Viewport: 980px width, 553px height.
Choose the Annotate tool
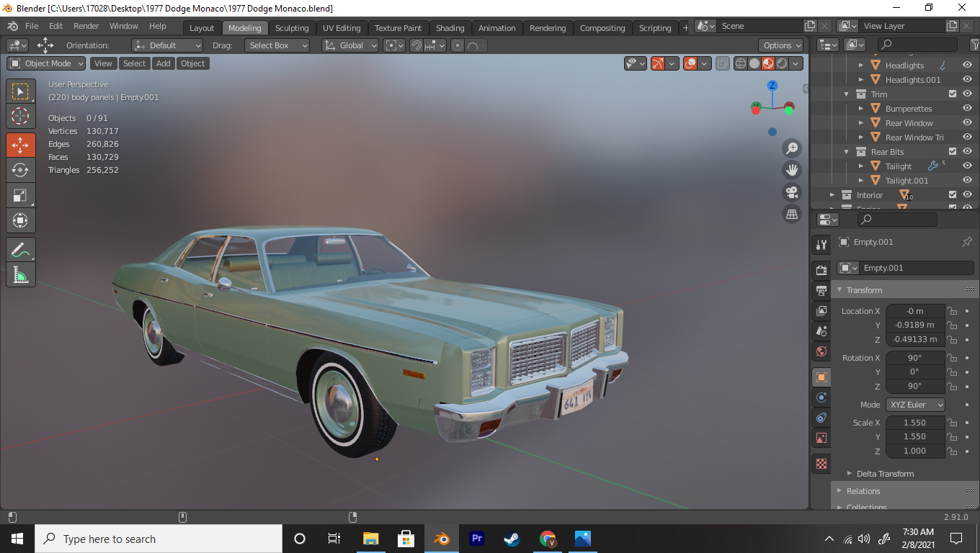point(20,250)
